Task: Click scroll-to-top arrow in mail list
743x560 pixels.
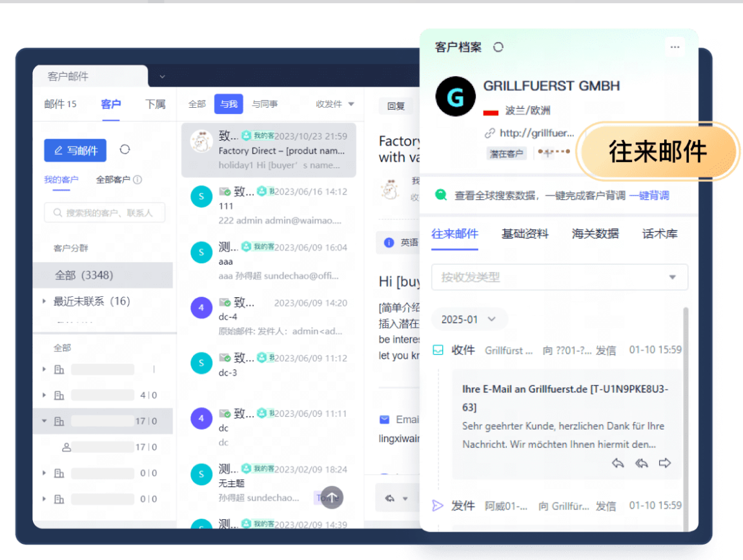Action: tap(332, 497)
